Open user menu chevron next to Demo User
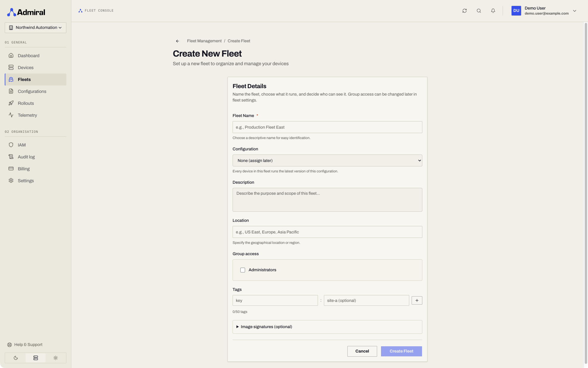 click(x=575, y=11)
